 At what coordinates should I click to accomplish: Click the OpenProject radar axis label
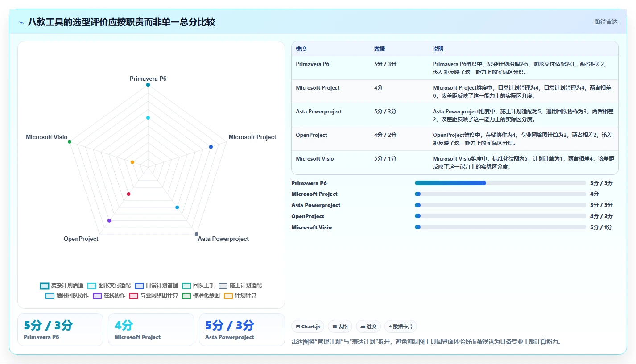[x=81, y=239]
